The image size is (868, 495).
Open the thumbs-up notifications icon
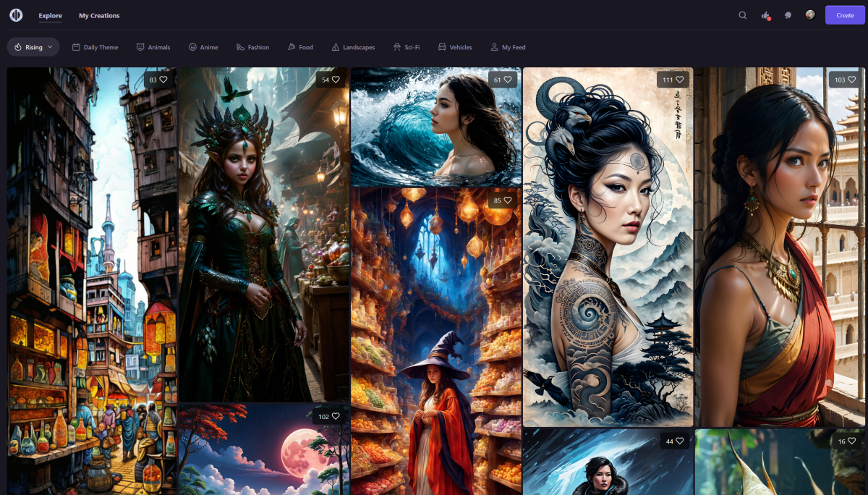[765, 15]
